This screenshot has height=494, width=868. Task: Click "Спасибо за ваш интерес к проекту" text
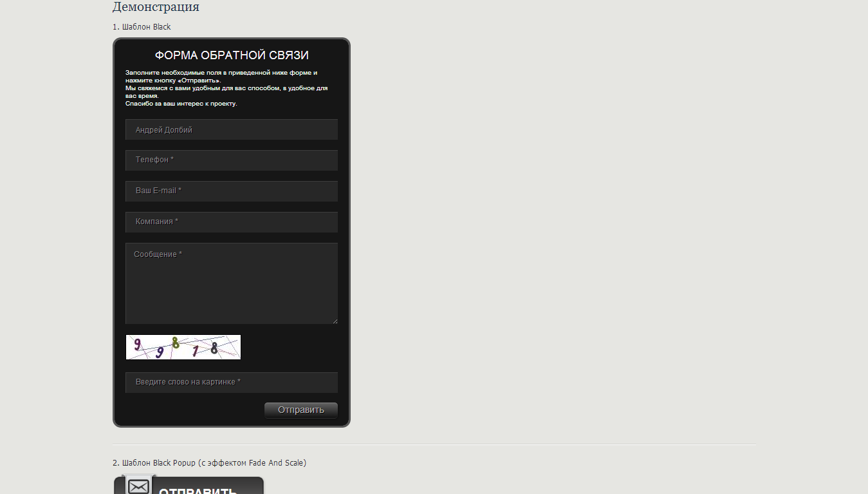(181, 104)
